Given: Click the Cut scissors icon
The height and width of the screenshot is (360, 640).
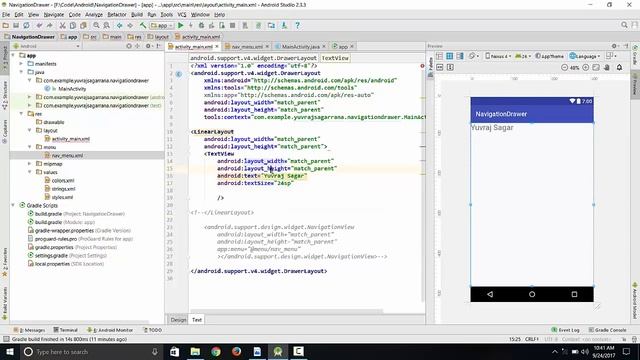Looking at the screenshot, I should (x=62, y=25).
